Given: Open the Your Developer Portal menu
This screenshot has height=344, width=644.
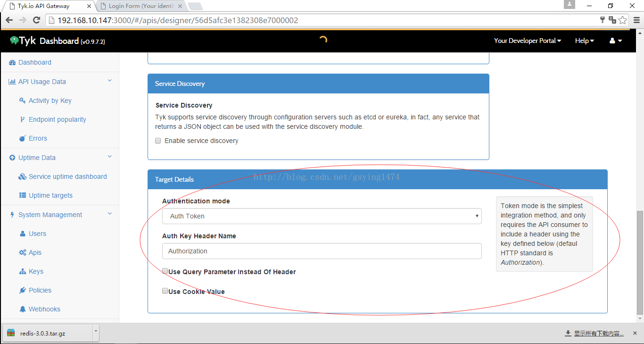Looking at the screenshot, I should point(528,41).
